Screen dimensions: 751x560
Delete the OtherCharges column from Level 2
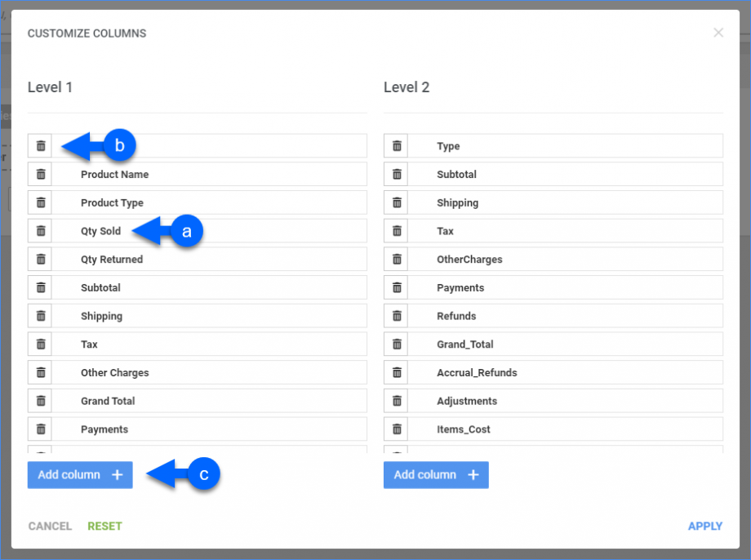pyautogui.click(x=397, y=259)
